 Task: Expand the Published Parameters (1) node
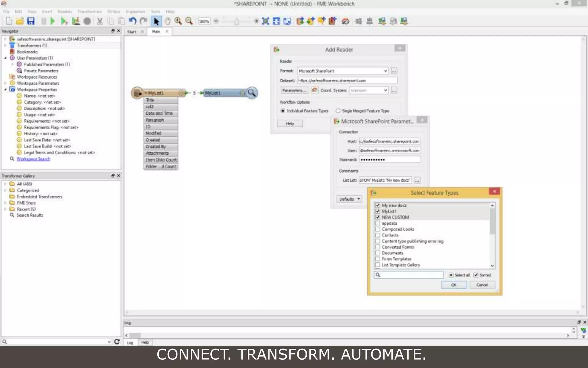pyautogui.click(x=12, y=64)
